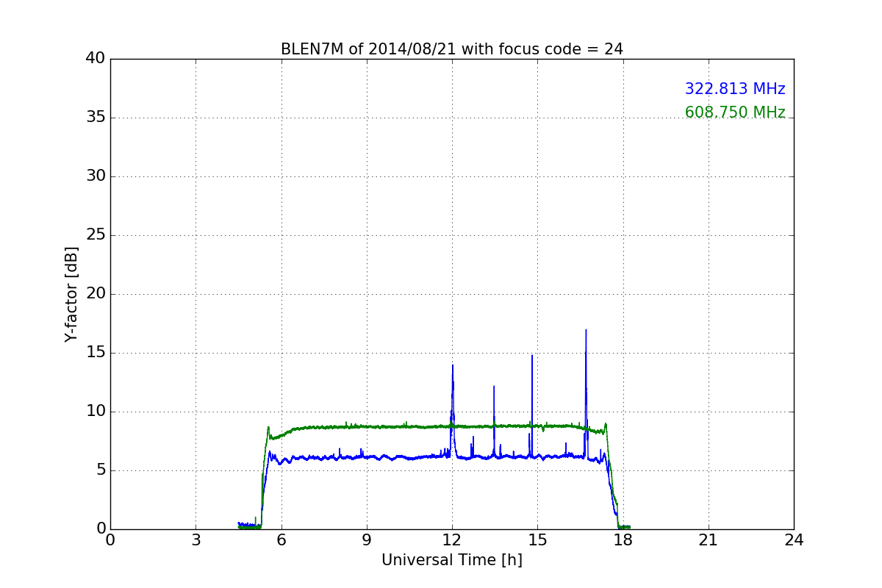Image resolution: width=882 pixels, height=588 pixels.
Task: Click the x-axis tick label 21
Action: pos(709,540)
